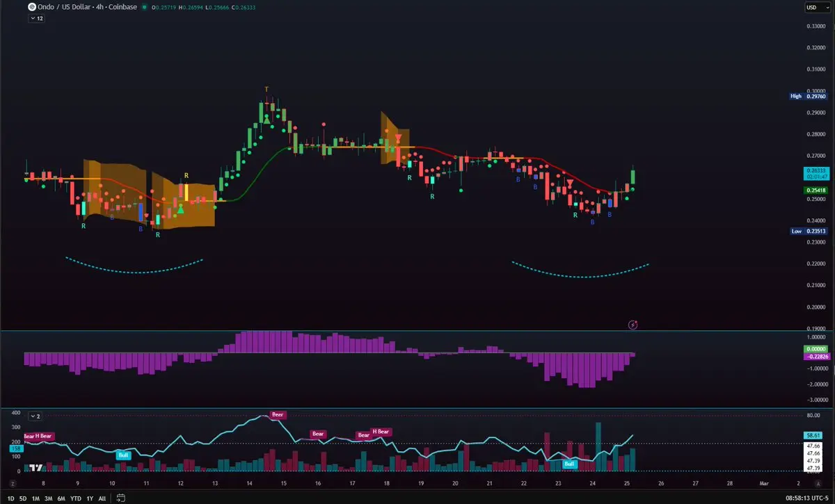Image resolution: width=835 pixels, height=504 pixels.
Task: Click the green 0.00000 histogram scale label
Action: [x=815, y=349]
